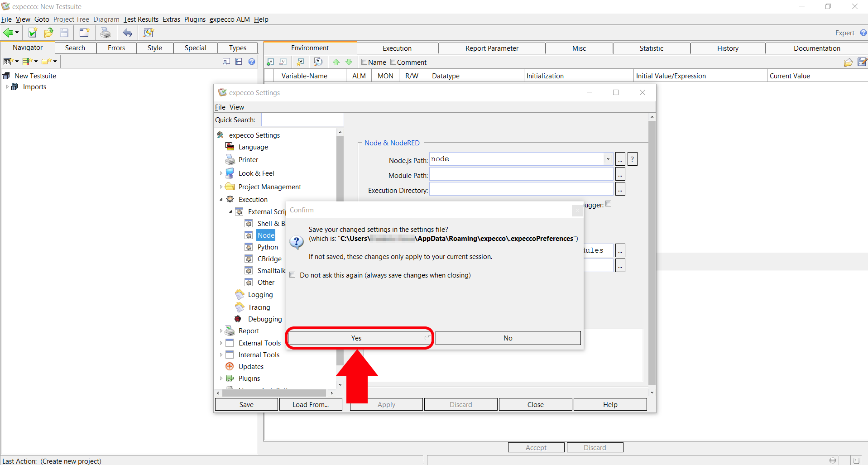Click the green move-down arrow icon
This screenshot has height=465, width=868.
point(349,62)
